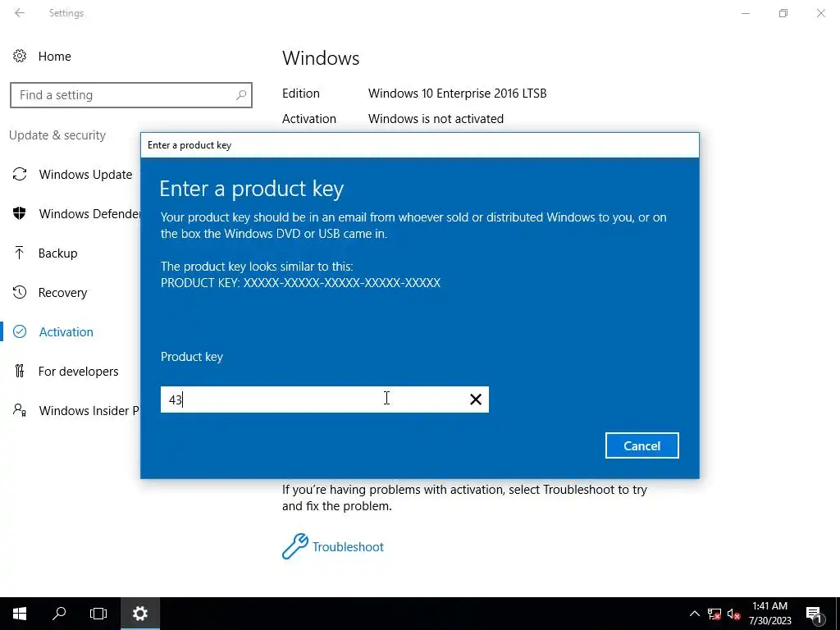The width and height of the screenshot is (840, 630).
Task: Click the muted volume tray icon
Action: (x=734, y=614)
